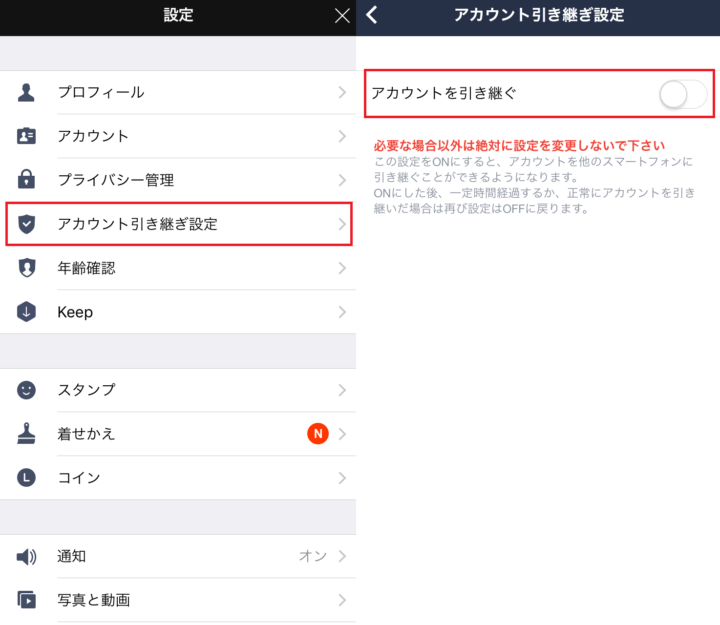Click the オン status value for notifications
The image size is (720, 625).
tap(313, 556)
